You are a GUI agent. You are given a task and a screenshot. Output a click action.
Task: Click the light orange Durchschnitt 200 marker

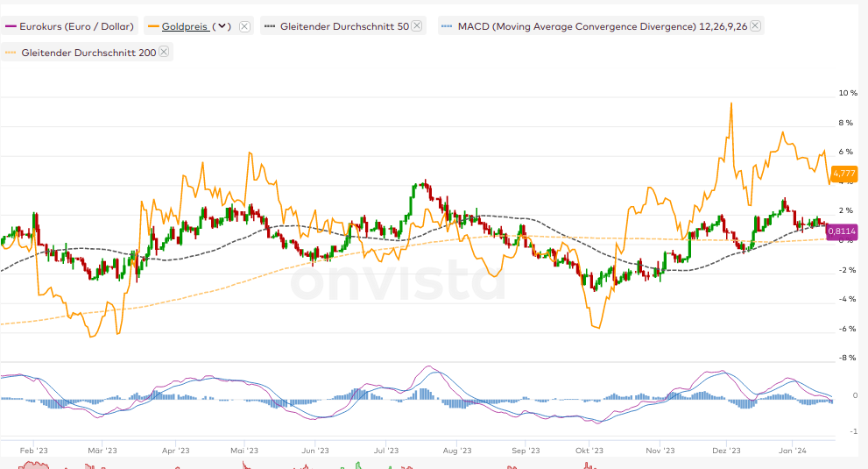click(x=11, y=53)
